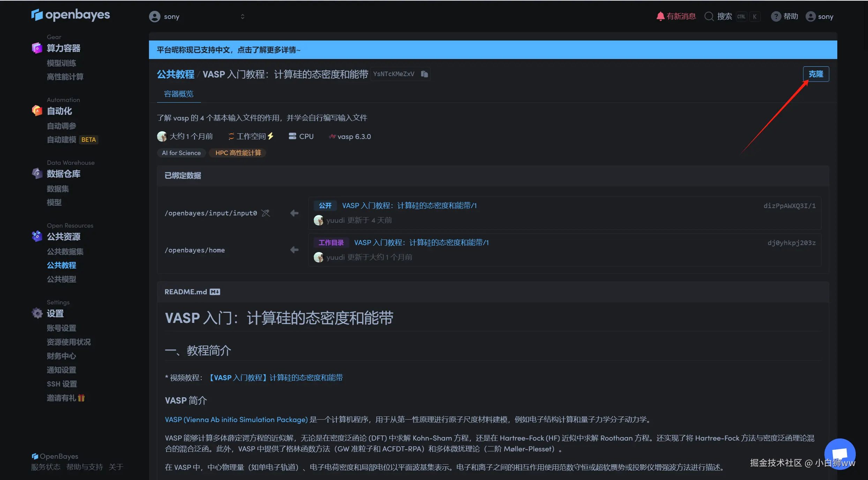Click the HPC 高性能计算 tag
868x480 pixels.
238,153
